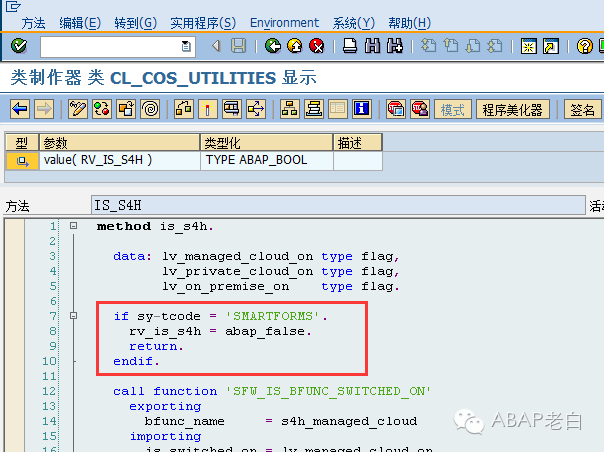Open the 编辑(E) menu
Screen dimensions: 604x452
tap(80, 23)
